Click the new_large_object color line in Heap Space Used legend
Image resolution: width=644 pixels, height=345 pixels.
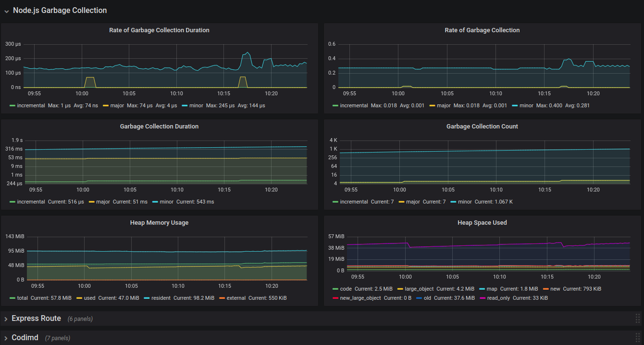pyautogui.click(x=335, y=298)
